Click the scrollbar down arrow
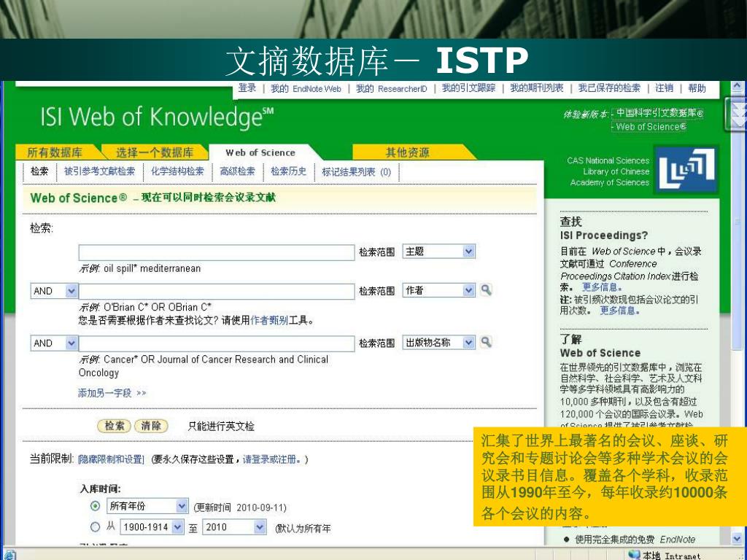 coord(738,538)
